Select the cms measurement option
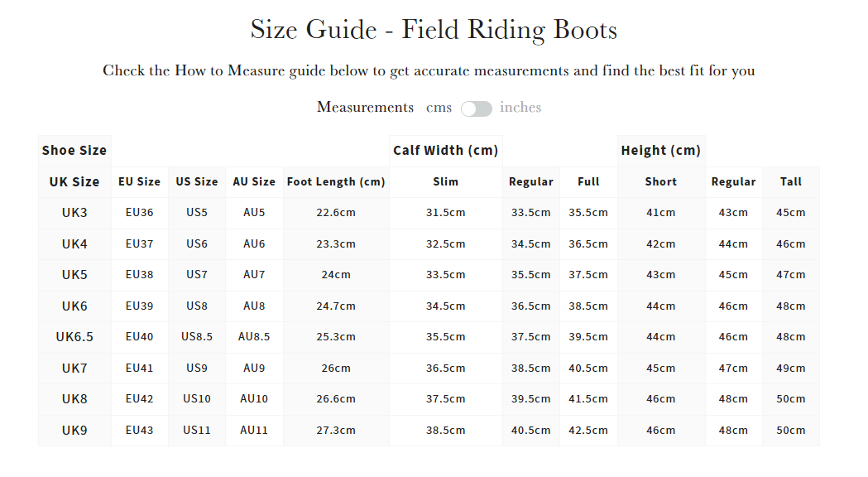This screenshot has width=868, height=477. click(439, 108)
